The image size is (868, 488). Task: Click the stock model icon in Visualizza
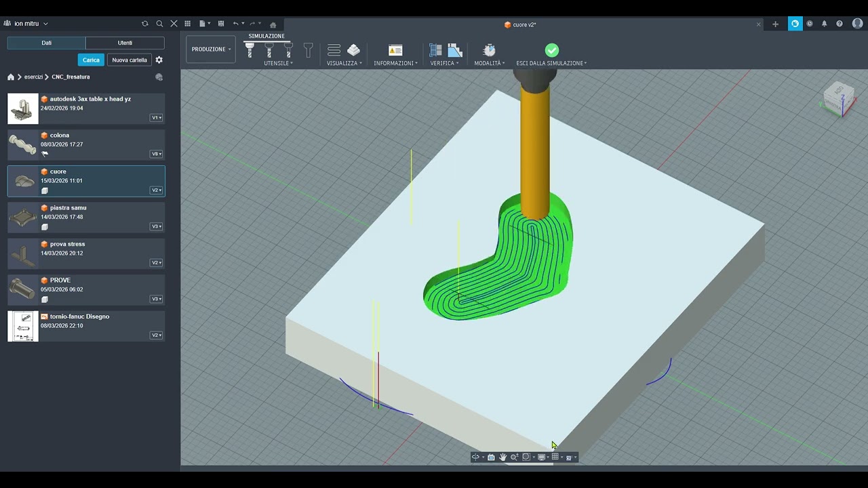(353, 50)
